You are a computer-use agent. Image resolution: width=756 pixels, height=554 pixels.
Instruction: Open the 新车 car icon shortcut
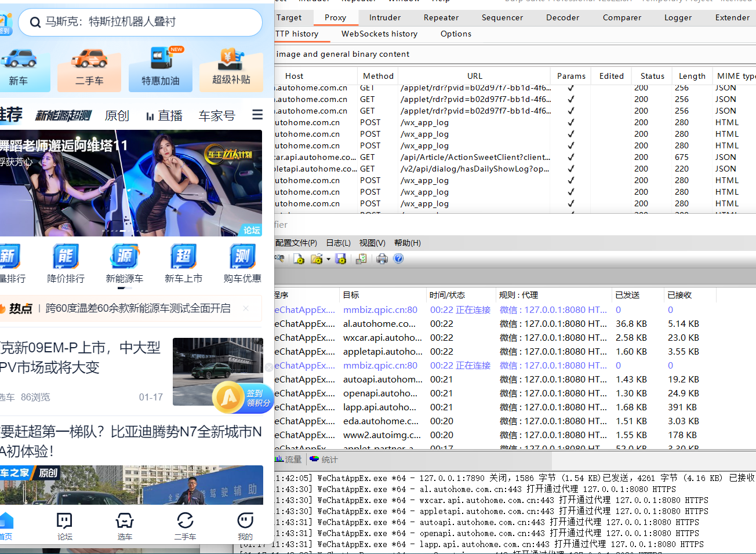(x=19, y=67)
